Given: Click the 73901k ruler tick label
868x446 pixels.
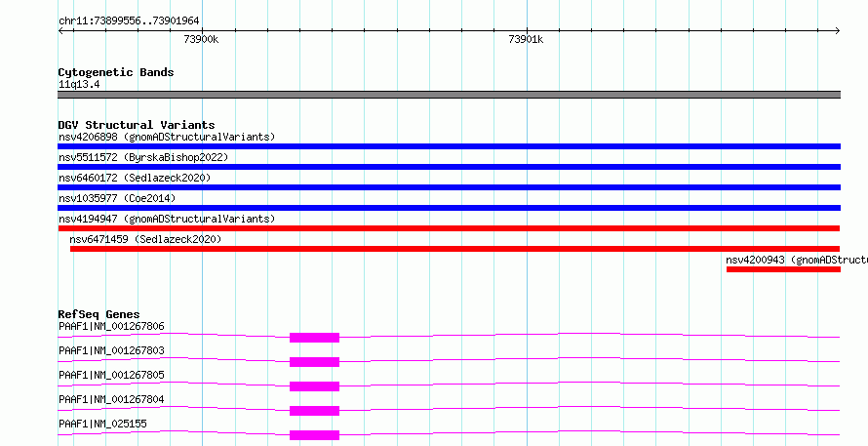Looking at the screenshot, I should tap(526, 40).
